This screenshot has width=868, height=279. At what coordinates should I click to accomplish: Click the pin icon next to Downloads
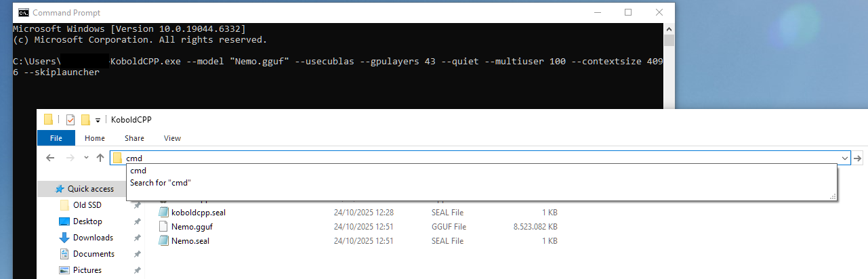[137, 238]
